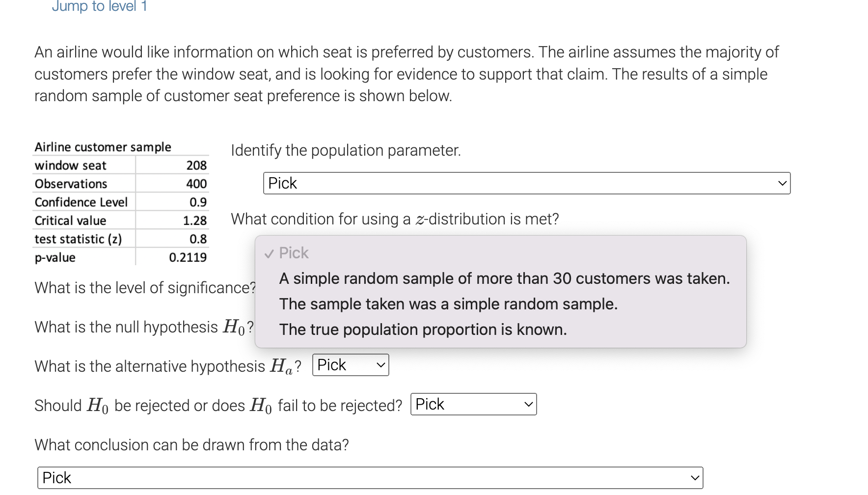Choose 'A simple random sample of more than 30 customers was taken.'
The width and height of the screenshot is (868, 495).
[504, 278]
